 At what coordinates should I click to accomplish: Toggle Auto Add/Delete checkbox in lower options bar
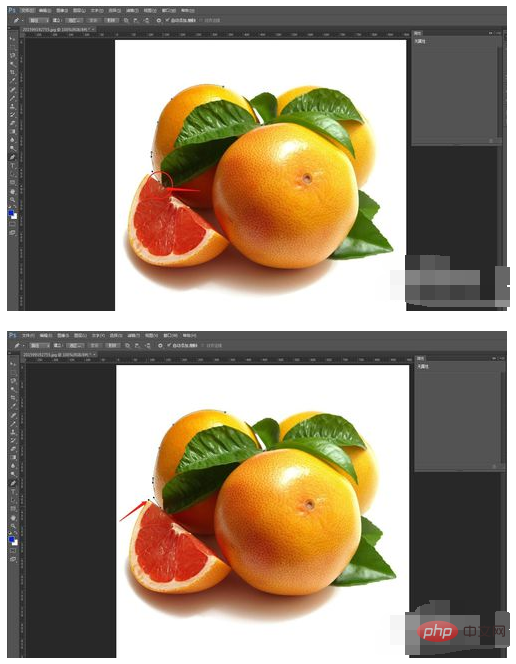tap(169, 345)
